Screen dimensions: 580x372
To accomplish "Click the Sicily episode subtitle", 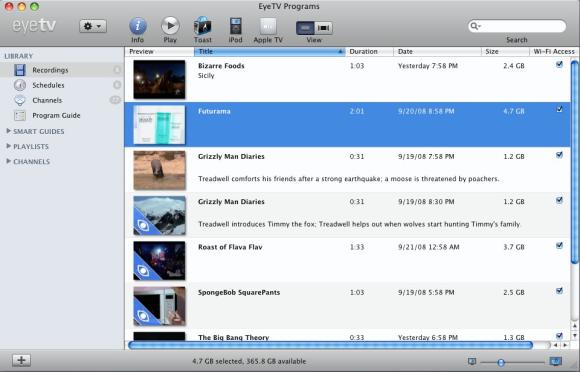I will (206, 76).
